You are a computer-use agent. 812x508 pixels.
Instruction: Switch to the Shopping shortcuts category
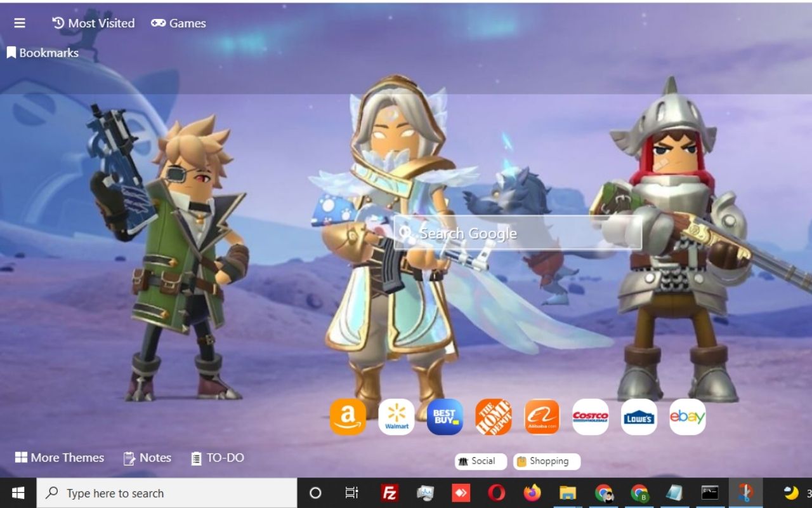pyautogui.click(x=546, y=462)
